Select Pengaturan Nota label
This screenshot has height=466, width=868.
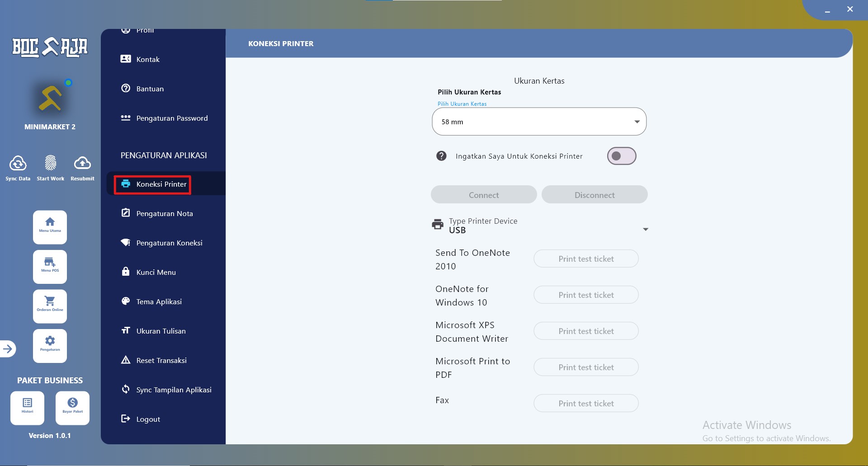[x=165, y=213]
